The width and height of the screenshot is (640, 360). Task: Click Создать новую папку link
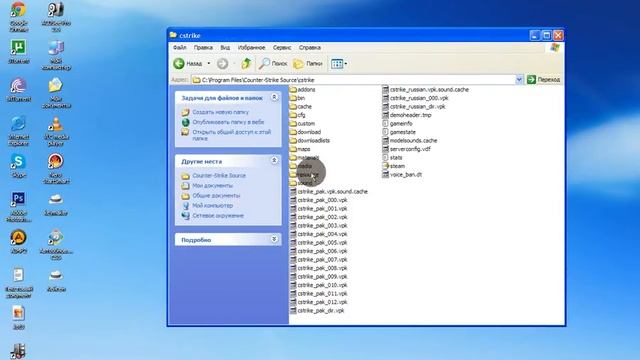tap(220, 112)
